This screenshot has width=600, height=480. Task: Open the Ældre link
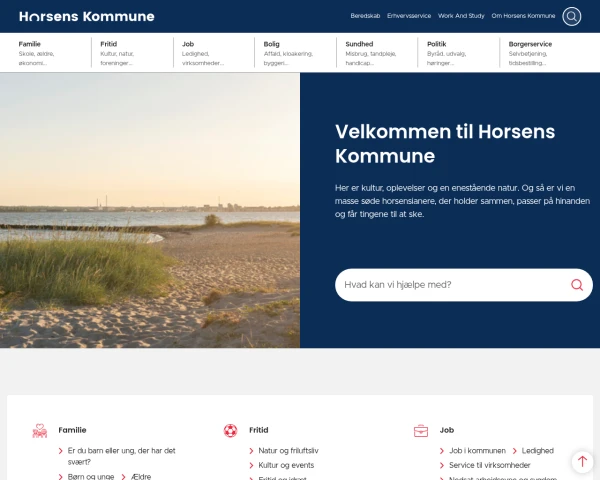141,477
